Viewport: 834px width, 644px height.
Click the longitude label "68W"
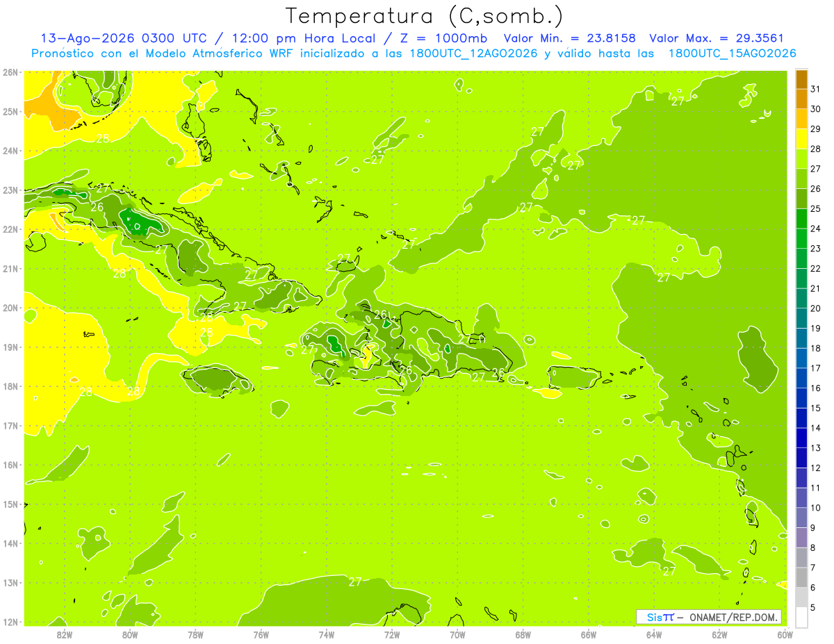[x=523, y=635]
